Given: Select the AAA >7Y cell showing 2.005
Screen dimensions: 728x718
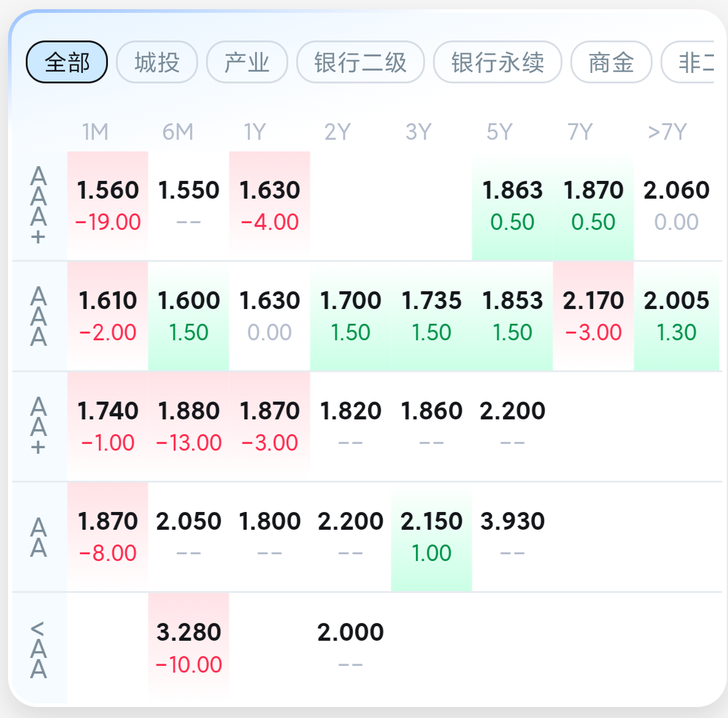Looking at the screenshot, I should tap(676, 316).
